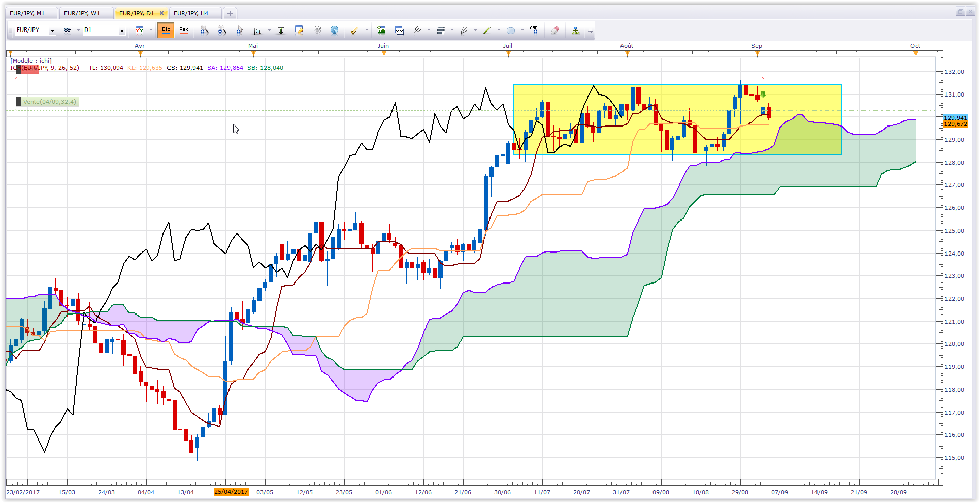Click the orange 129,672 price tag on axis

point(955,124)
